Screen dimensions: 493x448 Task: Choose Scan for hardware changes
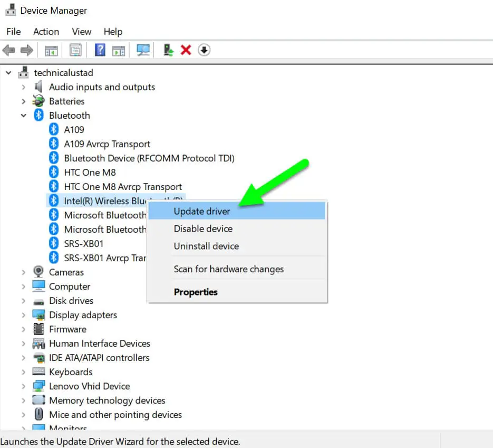[x=237, y=269]
